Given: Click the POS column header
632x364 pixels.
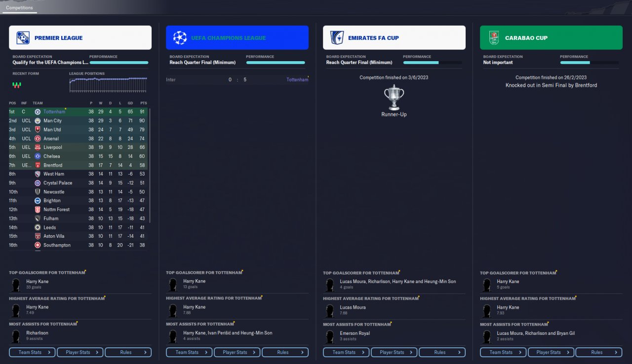Looking at the screenshot, I should pyautogui.click(x=12, y=103).
